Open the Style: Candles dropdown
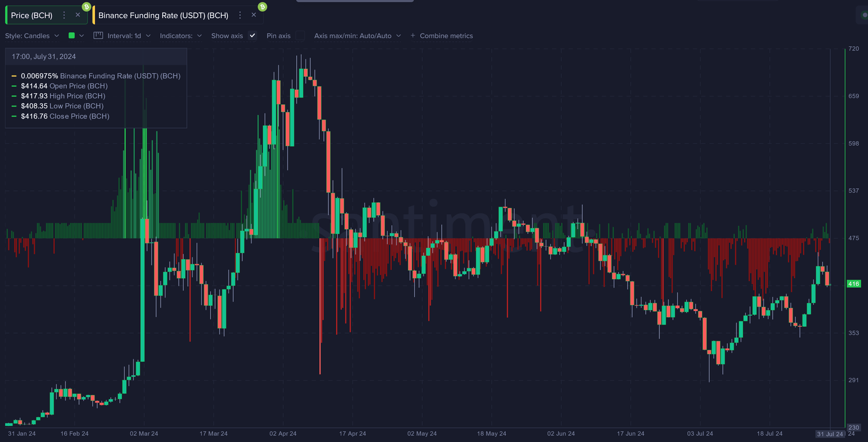Viewport: 868px width, 442px height. (32, 35)
